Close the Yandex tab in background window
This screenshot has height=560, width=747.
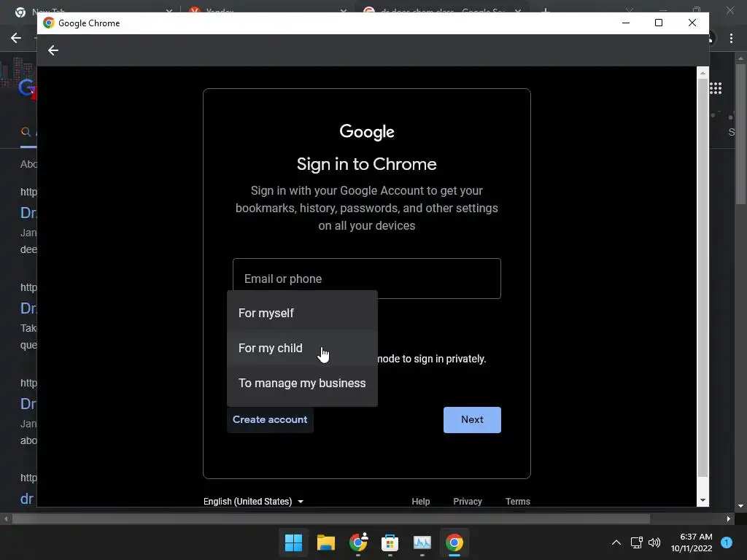pyautogui.click(x=344, y=10)
